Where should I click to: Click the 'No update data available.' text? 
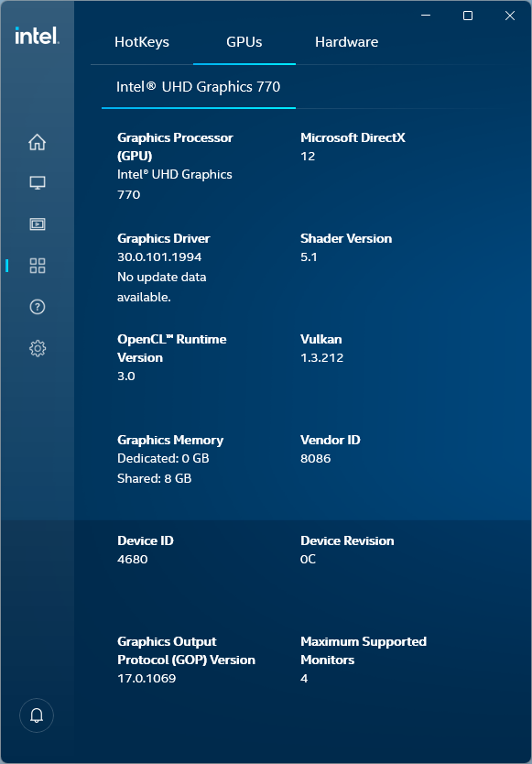(x=162, y=287)
